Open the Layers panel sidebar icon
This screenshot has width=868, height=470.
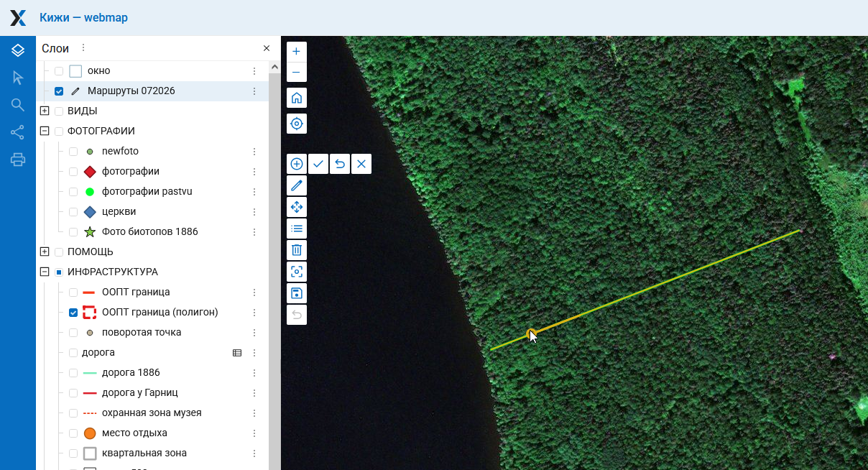point(18,50)
